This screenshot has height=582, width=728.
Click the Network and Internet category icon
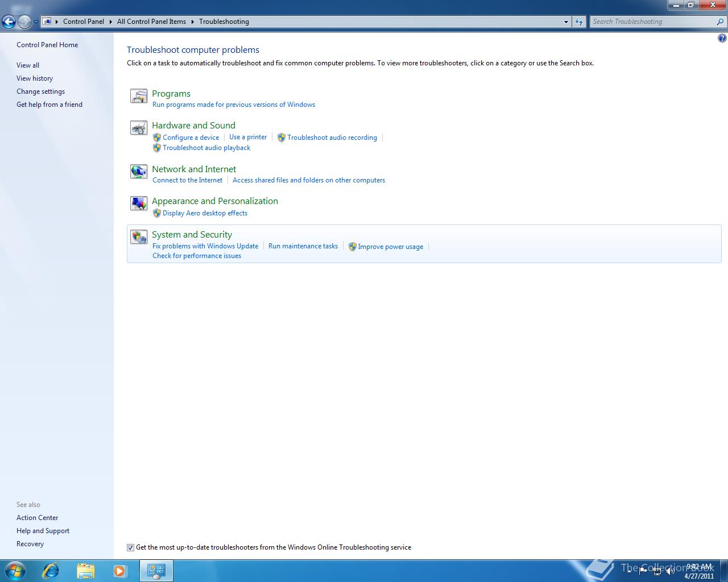click(139, 171)
